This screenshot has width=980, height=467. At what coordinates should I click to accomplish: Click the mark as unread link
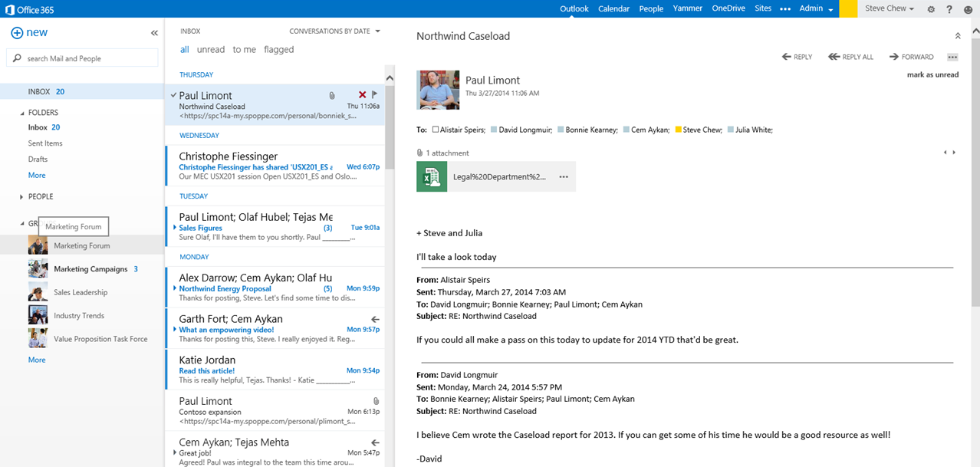(932, 75)
